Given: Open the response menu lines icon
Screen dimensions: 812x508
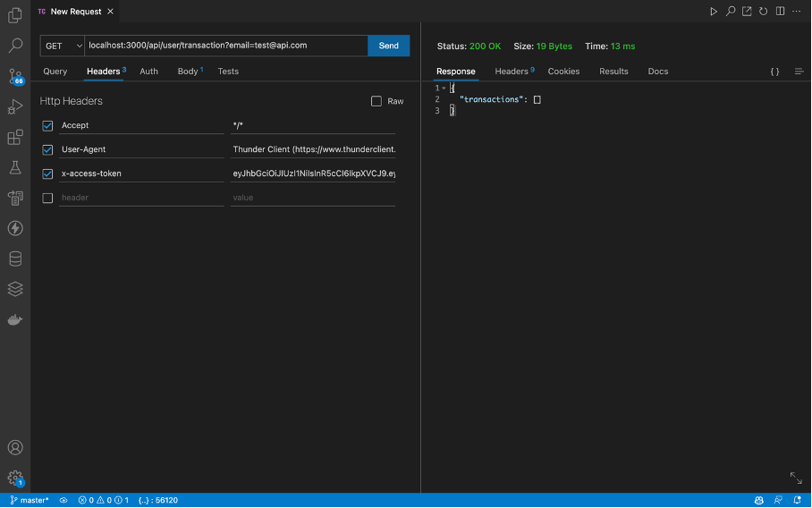Looking at the screenshot, I should click(799, 72).
